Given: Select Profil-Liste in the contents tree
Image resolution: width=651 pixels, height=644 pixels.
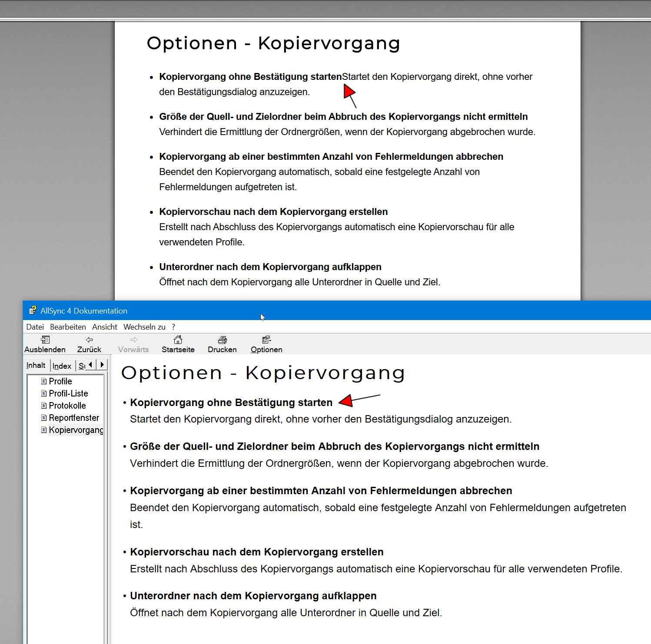Looking at the screenshot, I should (69, 393).
